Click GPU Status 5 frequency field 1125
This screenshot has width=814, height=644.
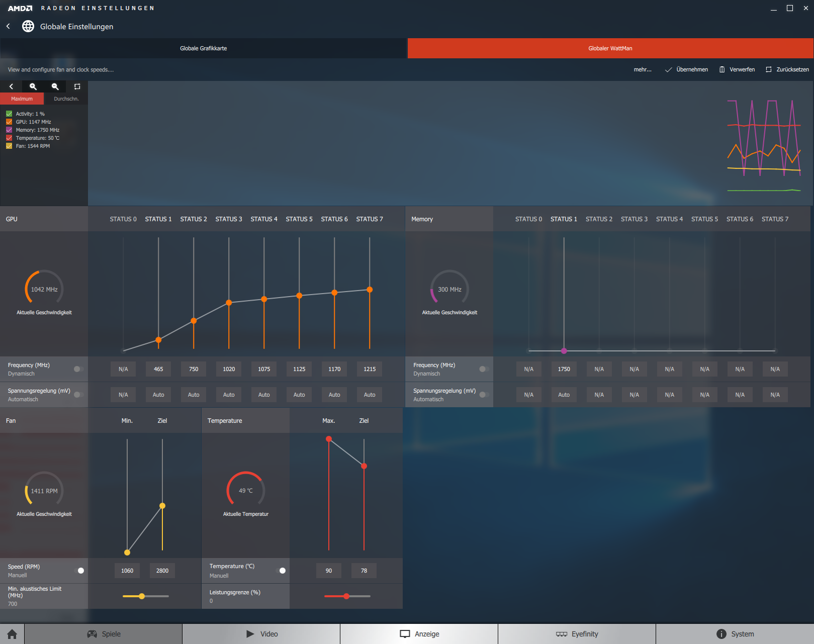299,369
